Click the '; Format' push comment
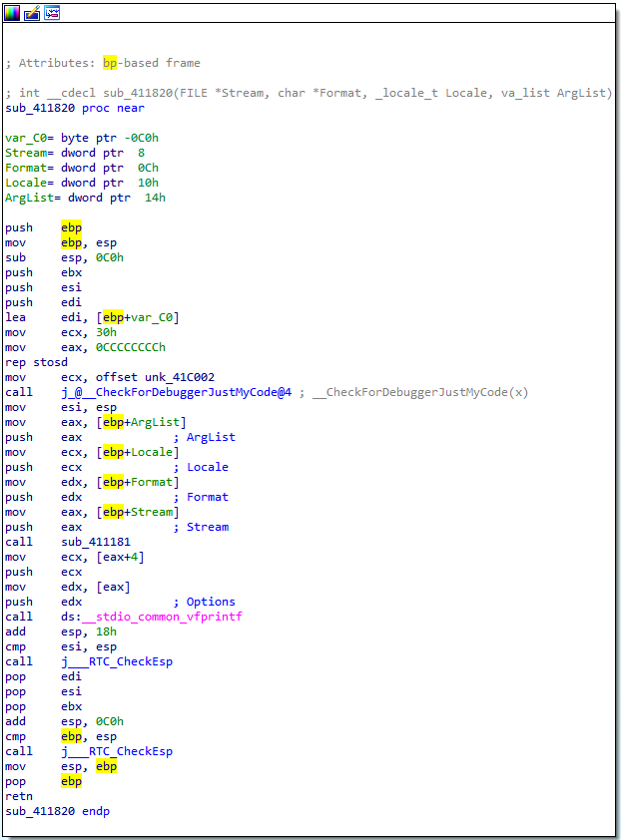 (x=201, y=498)
